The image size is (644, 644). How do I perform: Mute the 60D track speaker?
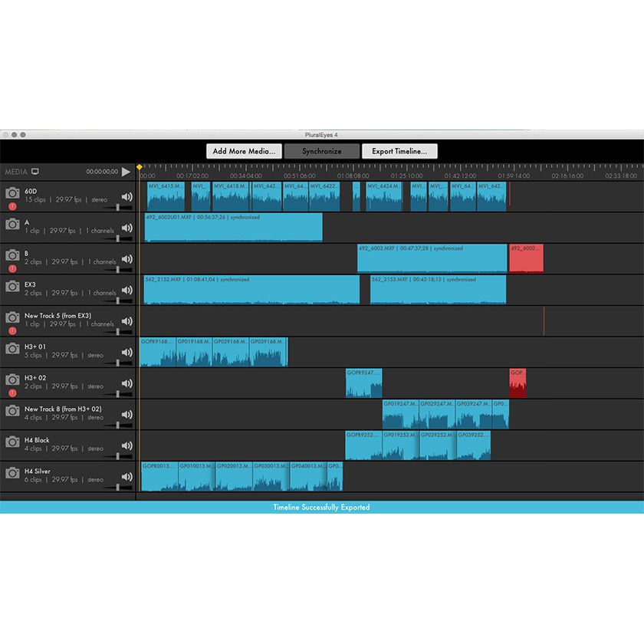[x=127, y=197]
